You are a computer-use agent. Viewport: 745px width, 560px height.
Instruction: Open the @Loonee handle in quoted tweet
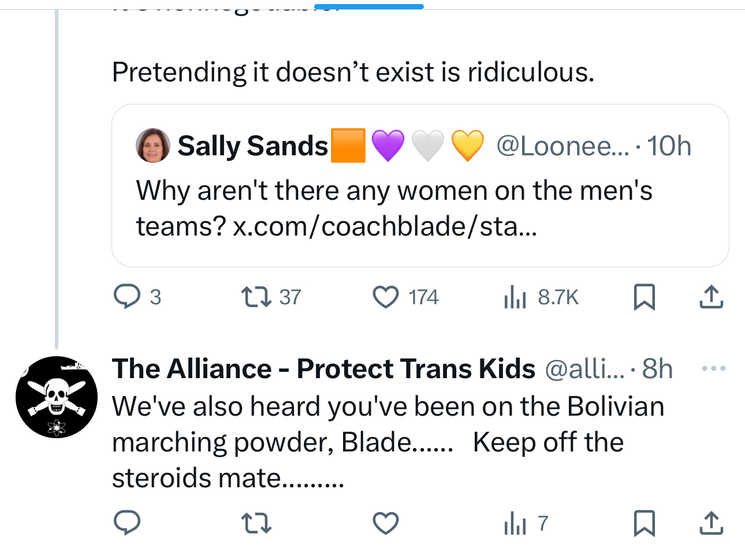(562, 145)
